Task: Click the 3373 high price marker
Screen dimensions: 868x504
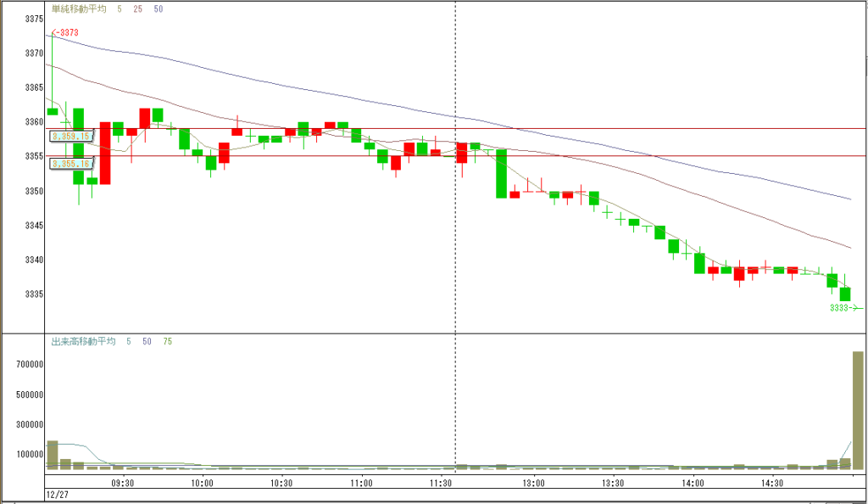Action: pyautogui.click(x=64, y=33)
